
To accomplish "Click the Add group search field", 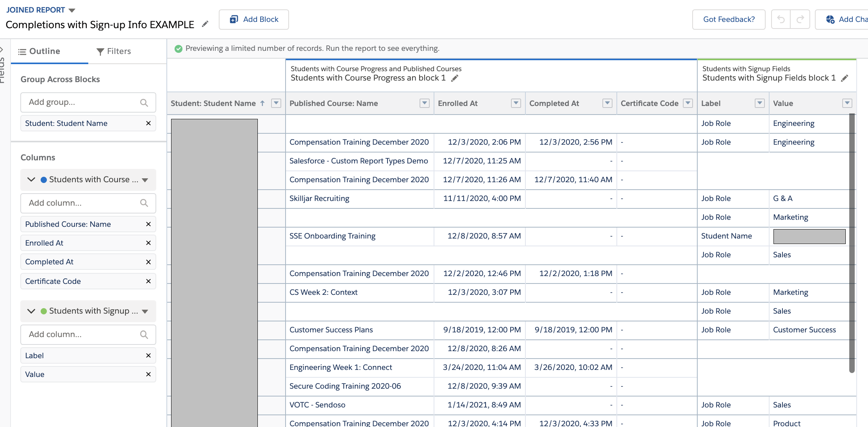I will (x=82, y=102).
